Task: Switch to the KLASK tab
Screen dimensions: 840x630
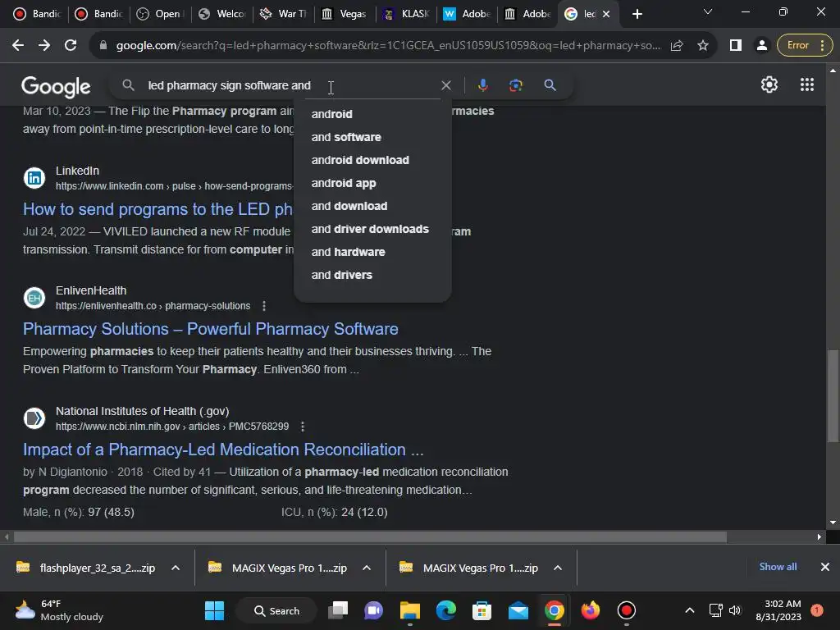Action: point(406,14)
